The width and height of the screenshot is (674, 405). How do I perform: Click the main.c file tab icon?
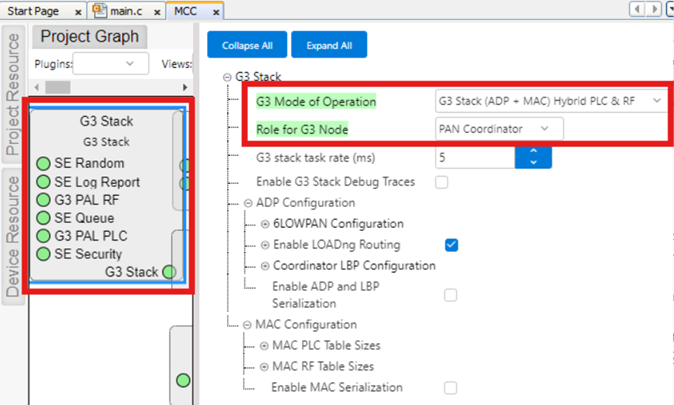(x=100, y=10)
